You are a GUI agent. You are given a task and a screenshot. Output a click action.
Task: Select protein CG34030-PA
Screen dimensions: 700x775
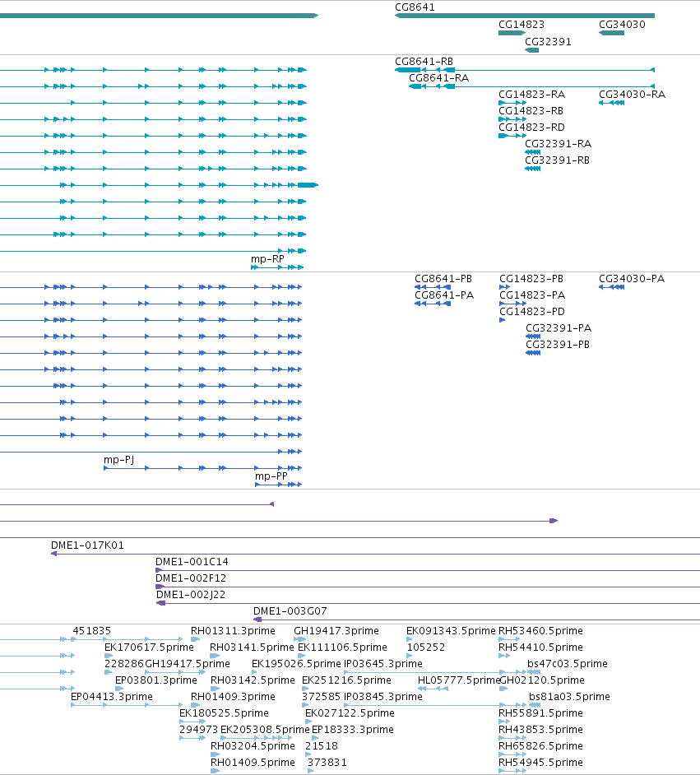click(x=632, y=279)
